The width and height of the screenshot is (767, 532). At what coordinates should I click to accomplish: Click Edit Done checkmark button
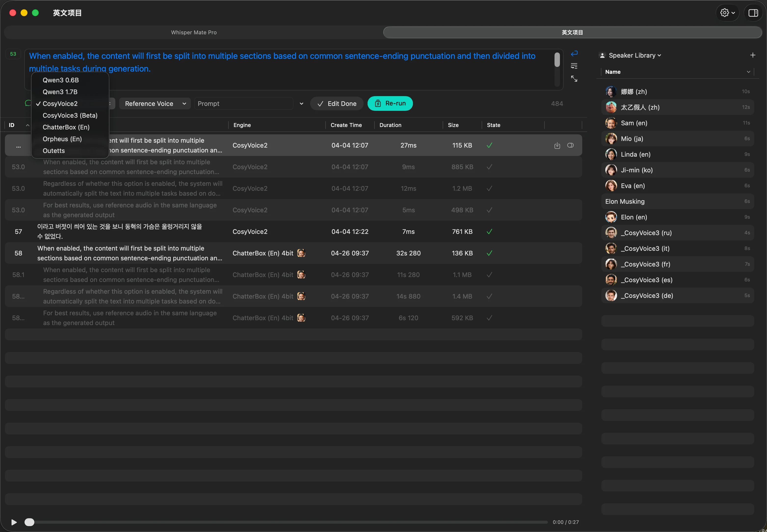[336, 104]
